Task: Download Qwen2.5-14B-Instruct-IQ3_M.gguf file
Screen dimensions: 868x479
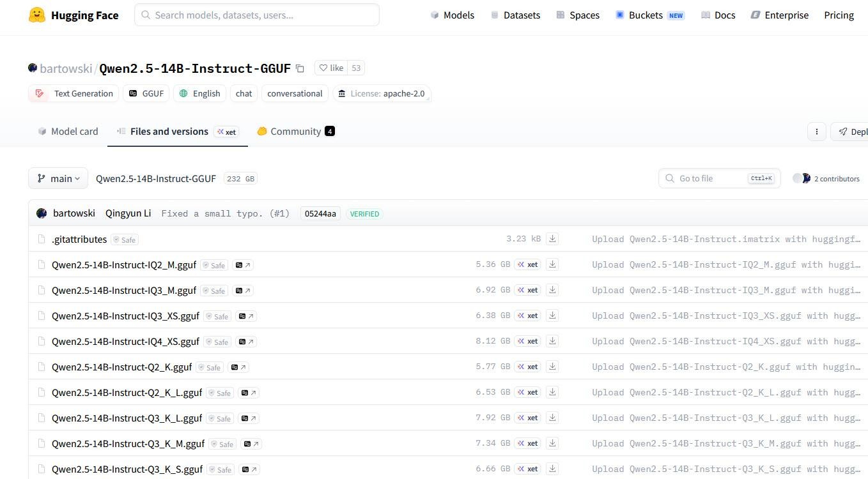Action: 553,290
